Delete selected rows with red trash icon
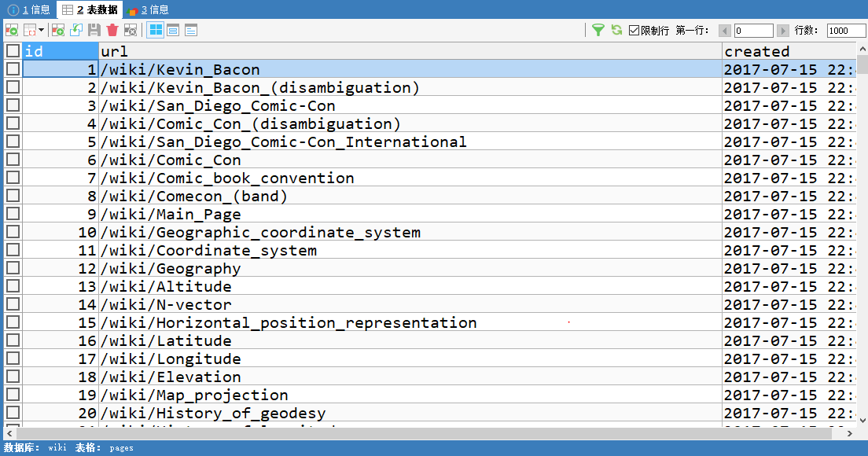This screenshot has width=868, height=456. click(x=112, y=30)
